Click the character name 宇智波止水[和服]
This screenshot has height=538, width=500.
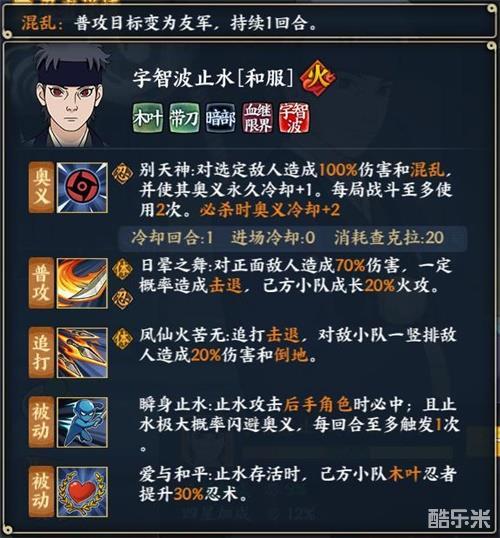[x=213, y=79]
